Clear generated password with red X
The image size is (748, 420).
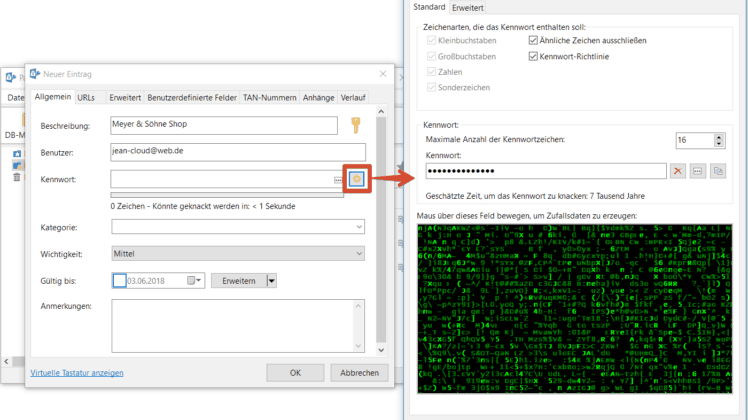click(x=677, y=171)
